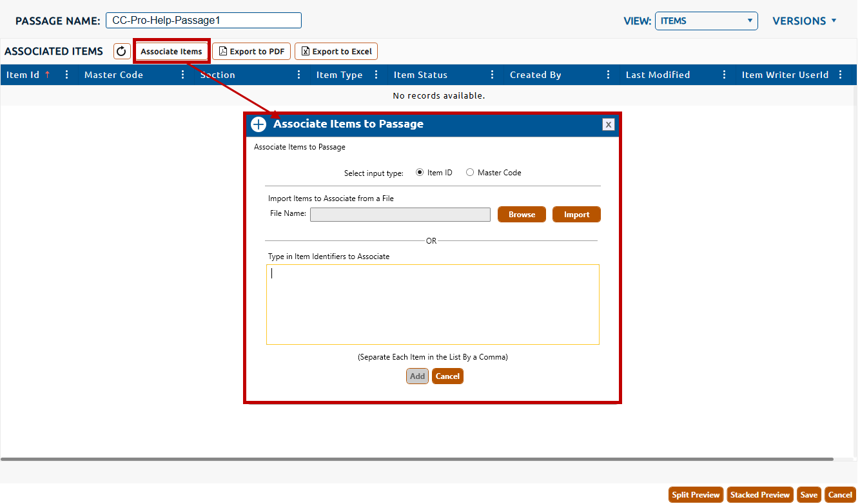Click Export to Excel button

pyautogui.click(x=336, y=52)
